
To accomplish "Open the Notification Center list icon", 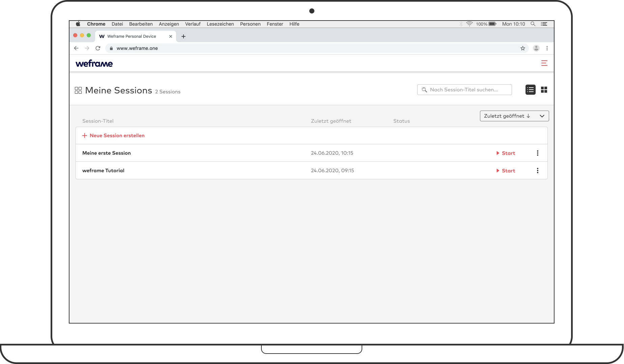I will point(544,24).
